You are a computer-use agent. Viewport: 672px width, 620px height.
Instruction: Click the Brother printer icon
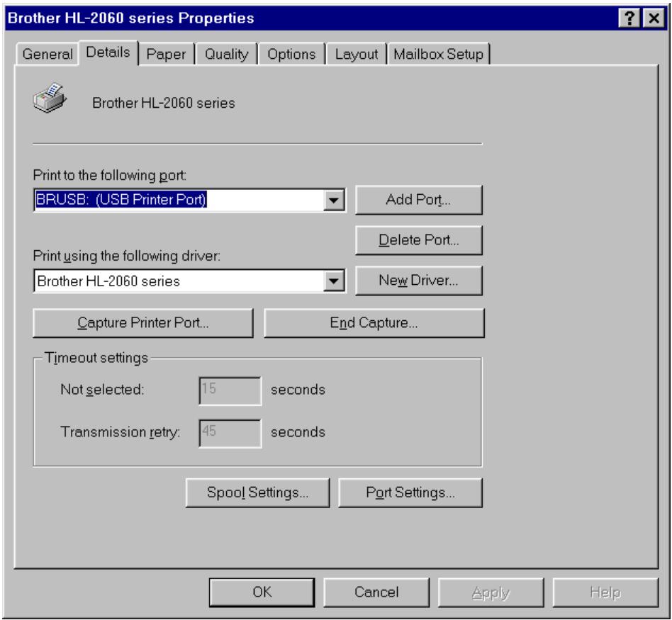coord(50,98)
